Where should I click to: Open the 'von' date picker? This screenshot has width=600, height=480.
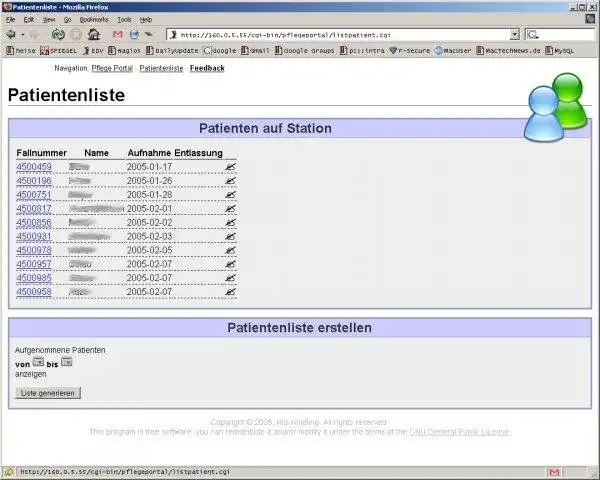[x=38, y=361]
